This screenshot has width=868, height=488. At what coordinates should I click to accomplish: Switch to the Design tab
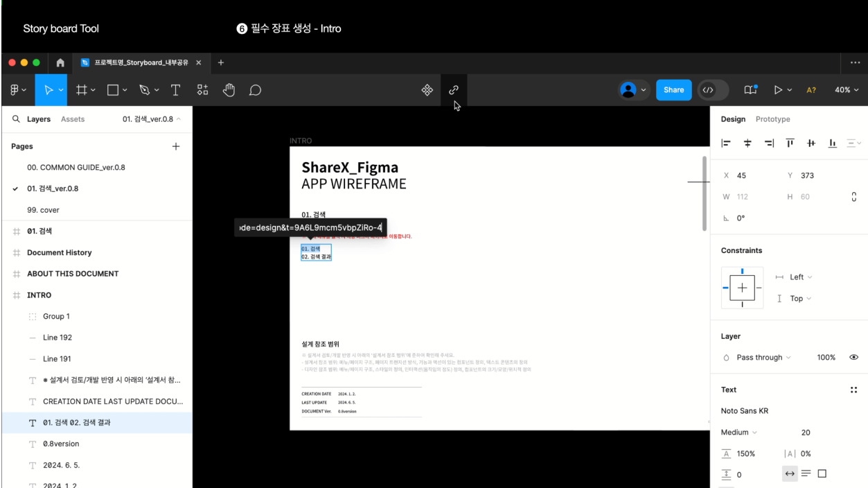(733, 119)
